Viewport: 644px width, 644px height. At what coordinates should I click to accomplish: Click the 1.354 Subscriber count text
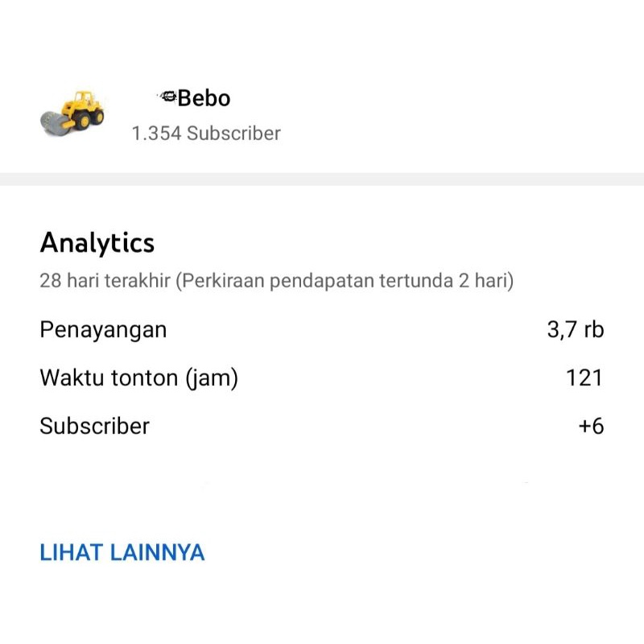click(206, 133)
